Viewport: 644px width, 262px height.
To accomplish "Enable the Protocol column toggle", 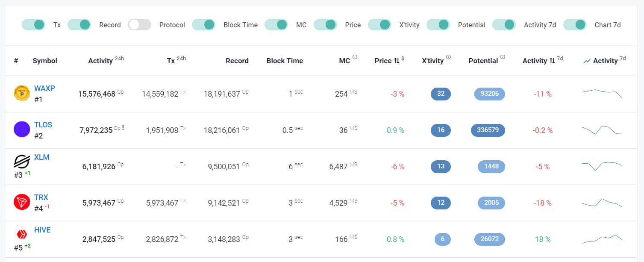I will (140, 25).
